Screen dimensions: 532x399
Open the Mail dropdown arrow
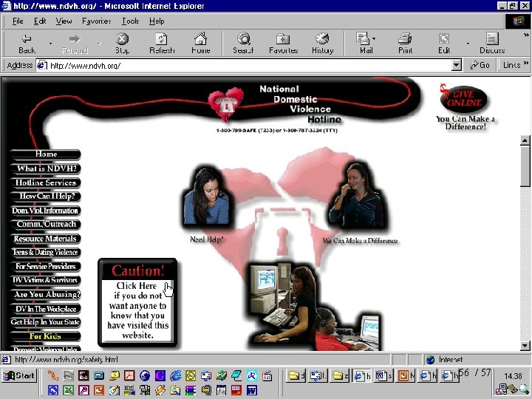[374, 38]
